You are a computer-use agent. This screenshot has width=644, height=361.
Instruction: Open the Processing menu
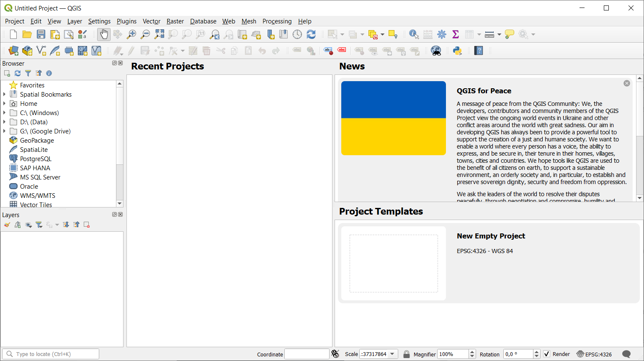277,21
